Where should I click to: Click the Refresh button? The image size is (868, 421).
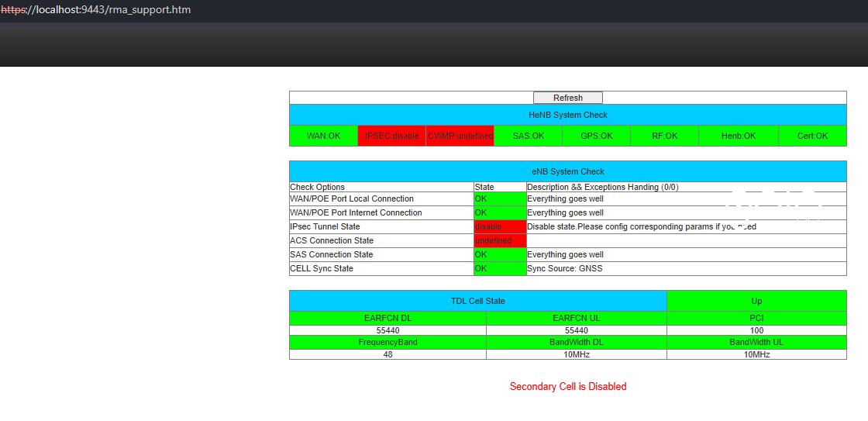point(567,98)
